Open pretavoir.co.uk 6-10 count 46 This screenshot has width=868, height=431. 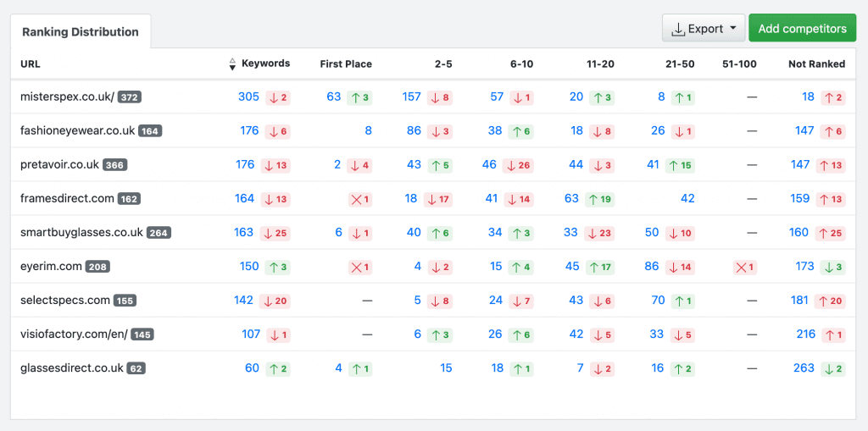click(487, 164)
